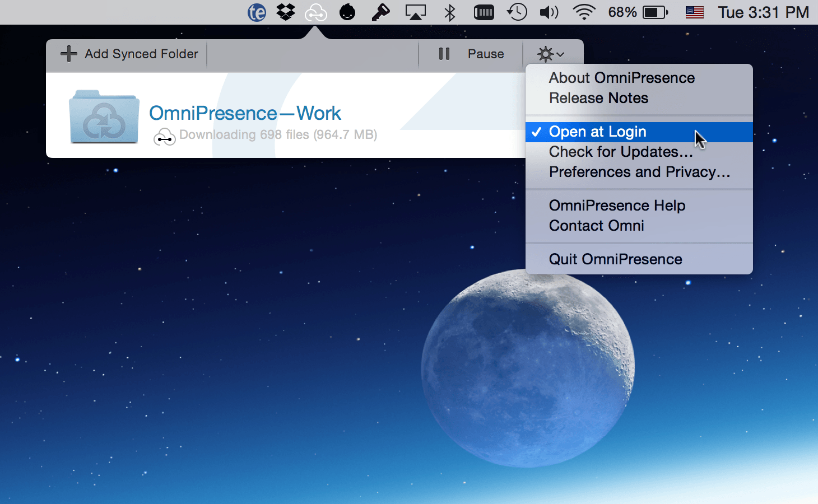Image resolution: width=818 pixels, height=504 pixels.
Task: Open the US flag input source menu
Action: point(694,12)
